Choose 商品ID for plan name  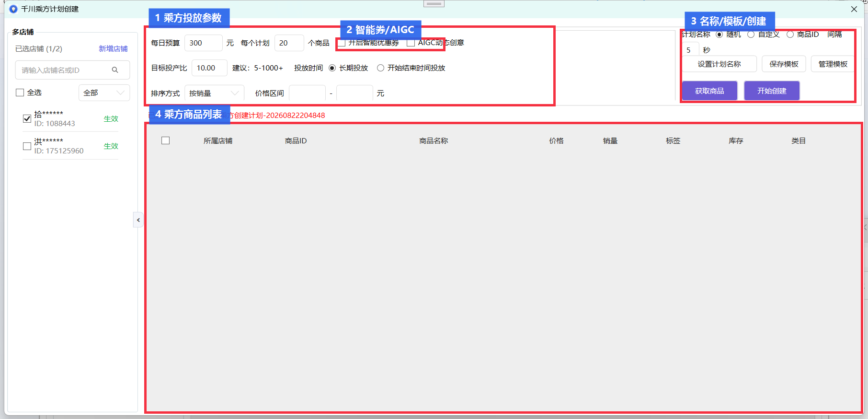[790, 35]
